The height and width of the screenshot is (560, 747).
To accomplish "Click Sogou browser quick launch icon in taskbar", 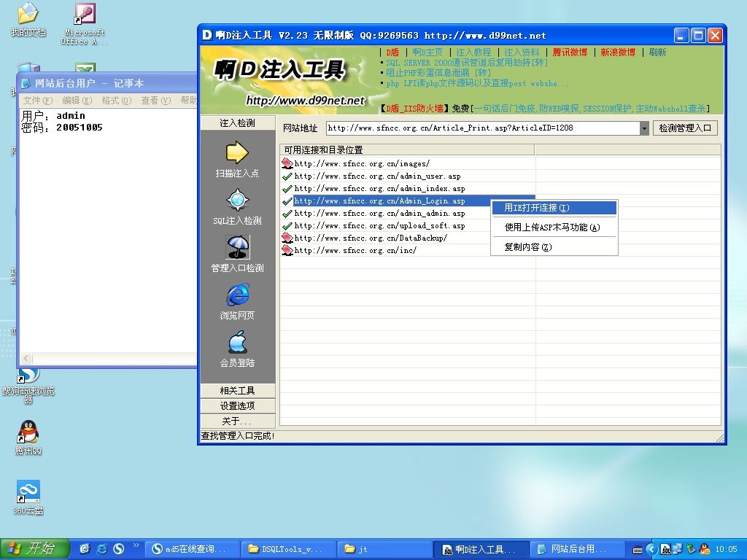I will [x=119, y=549].
